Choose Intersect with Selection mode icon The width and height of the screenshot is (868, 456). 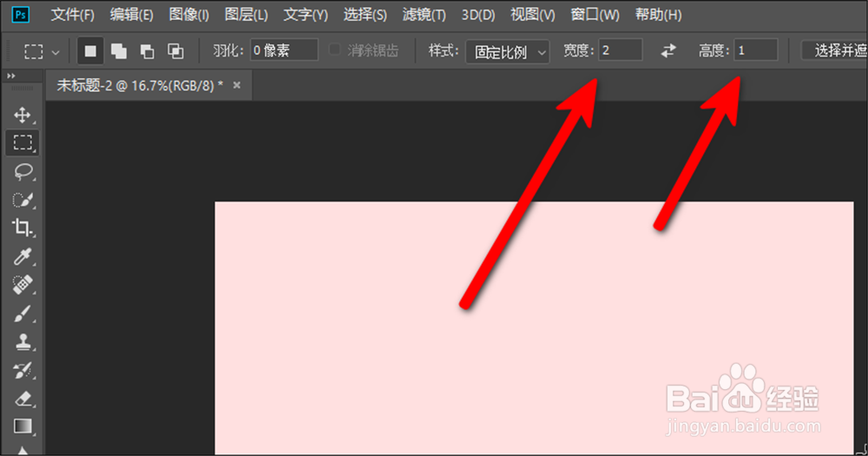[x=175, y=51]
